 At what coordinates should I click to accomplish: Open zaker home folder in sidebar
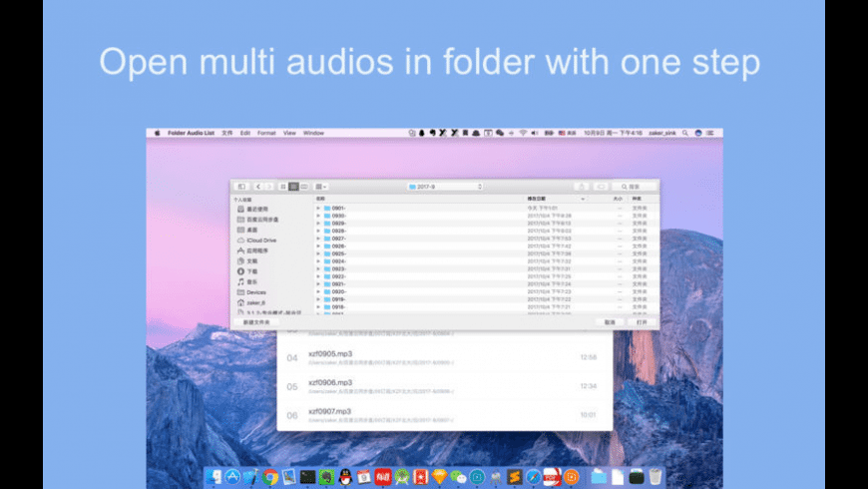(251, 303)
